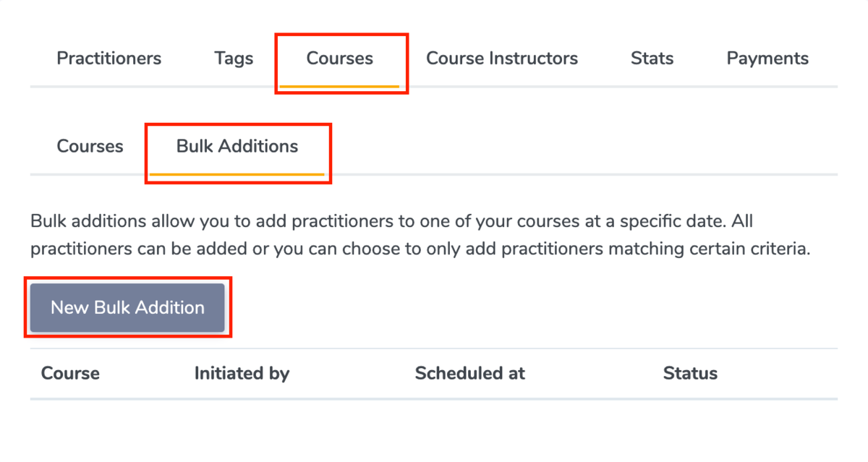Click the orange underline beneath top Courses tab
Screen dimensions: 868x462
point(340,87)
